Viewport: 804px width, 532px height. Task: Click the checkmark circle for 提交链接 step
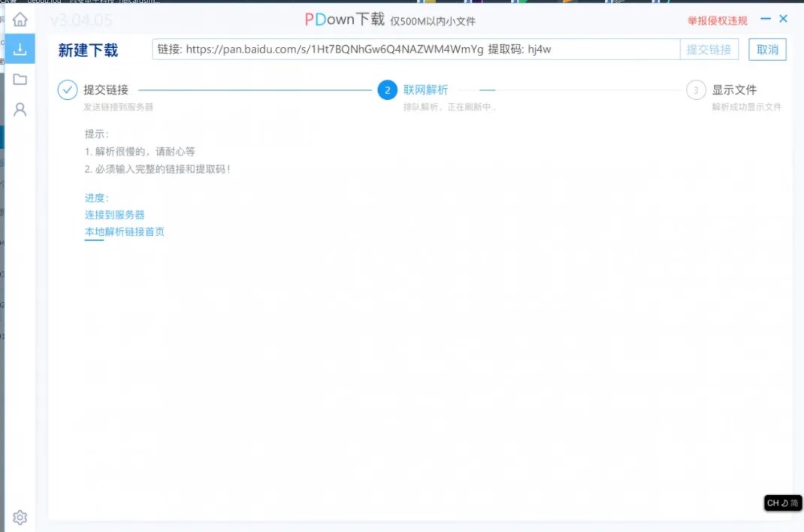click(67, 90)
